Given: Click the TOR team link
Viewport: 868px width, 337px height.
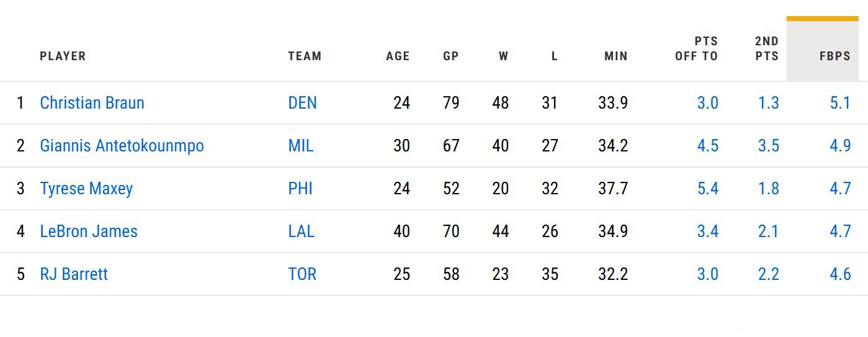Looking at the screenshot, I should [302, 274].
